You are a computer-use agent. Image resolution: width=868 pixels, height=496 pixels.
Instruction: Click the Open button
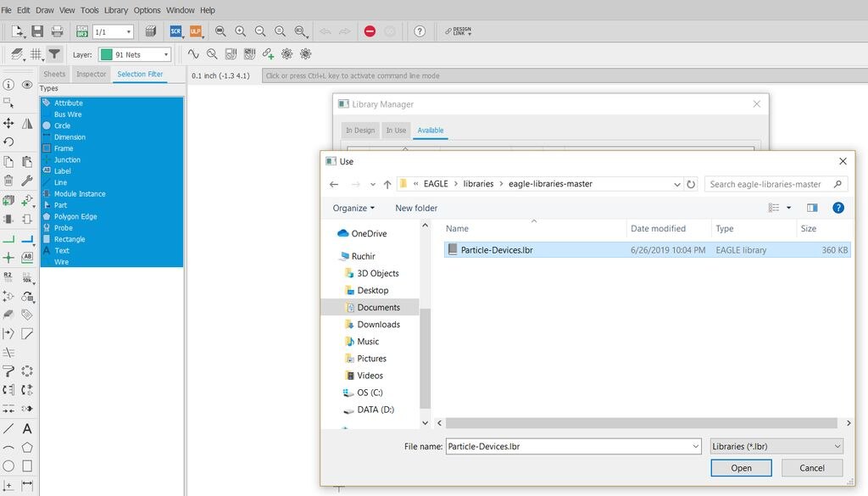tap(741, 468)
